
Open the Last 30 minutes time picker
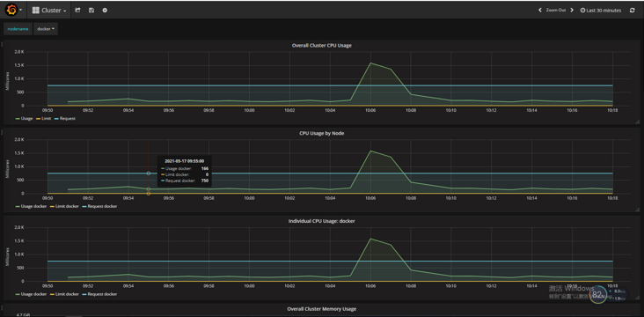click(601, 11)
